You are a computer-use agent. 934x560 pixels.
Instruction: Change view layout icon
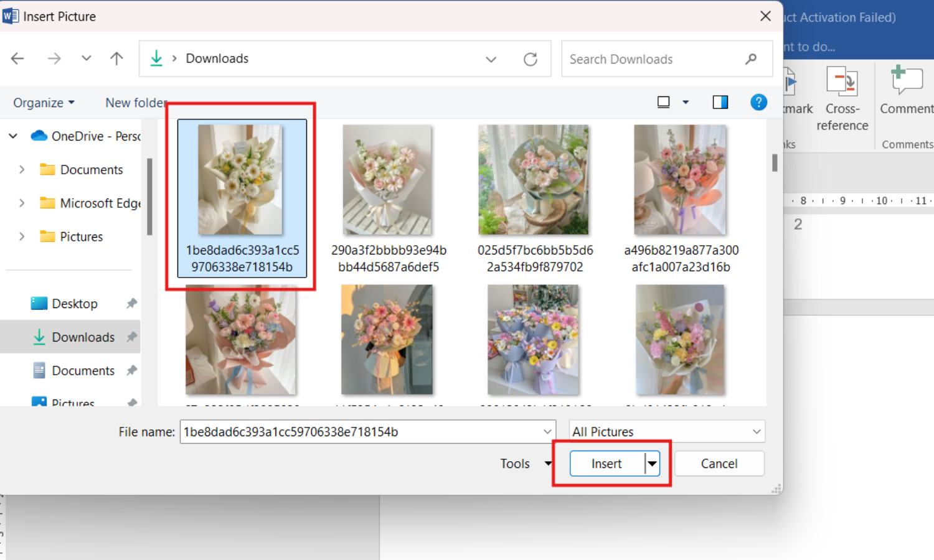[x=664, y=102]
